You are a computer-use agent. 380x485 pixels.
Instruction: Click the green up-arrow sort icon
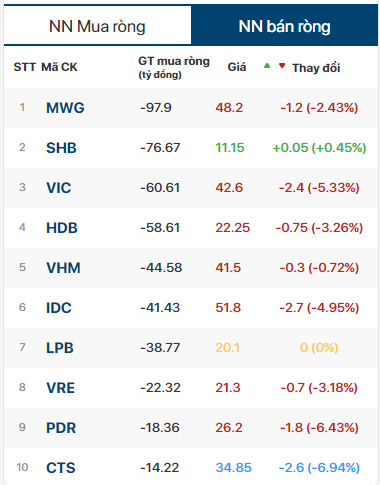click(x=267, y=66)
